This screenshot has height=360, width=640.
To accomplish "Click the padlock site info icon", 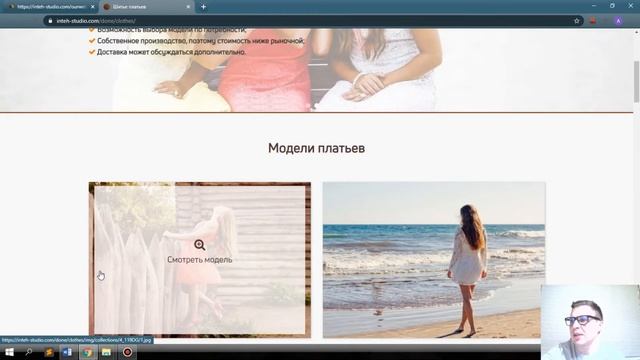I will tap(50, 21).
